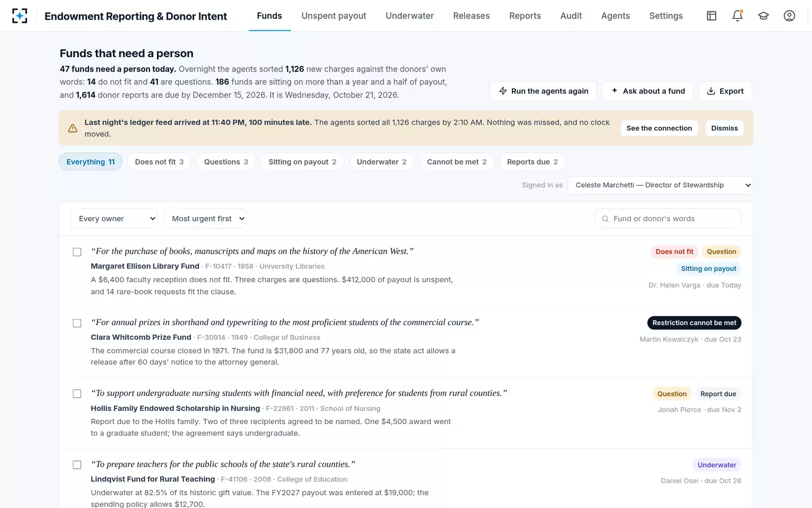Screen dimensions: 812x508
Task: Click the Underwater badge on Lindqvist row
Action: (x=717, y=465)
